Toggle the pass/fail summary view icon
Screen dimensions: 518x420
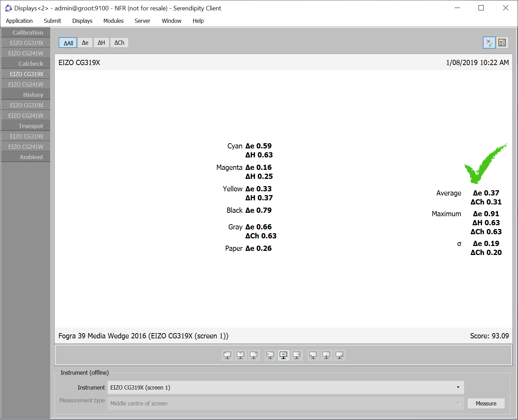click(x=489, y=43)
